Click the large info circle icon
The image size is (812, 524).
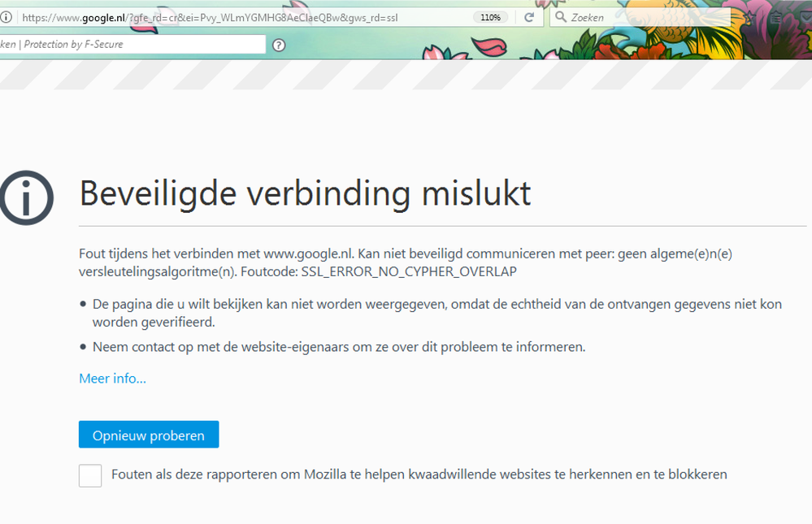(x=26, y=197)
